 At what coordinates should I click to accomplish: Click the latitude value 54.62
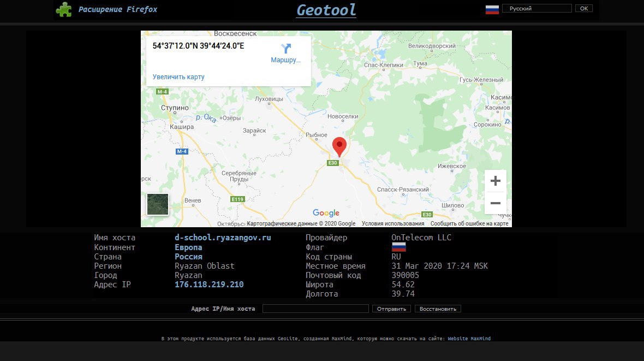point(403,285)
